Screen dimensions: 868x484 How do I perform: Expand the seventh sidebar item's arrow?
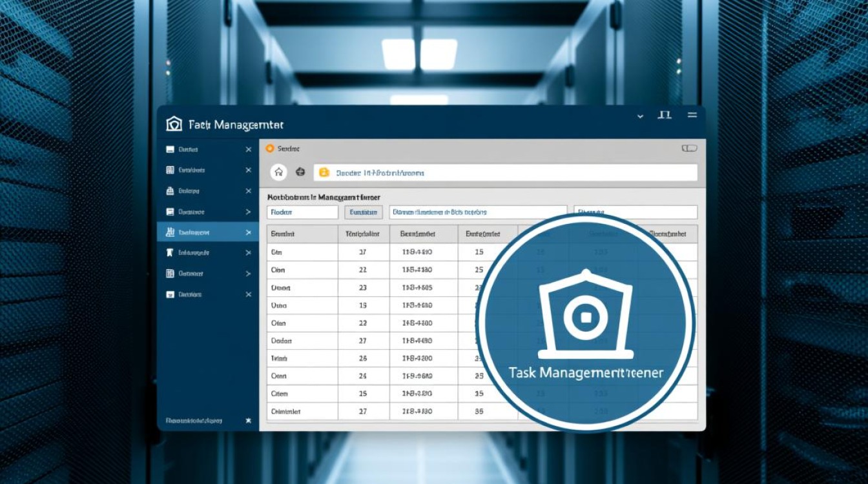[x=248, y=274]
